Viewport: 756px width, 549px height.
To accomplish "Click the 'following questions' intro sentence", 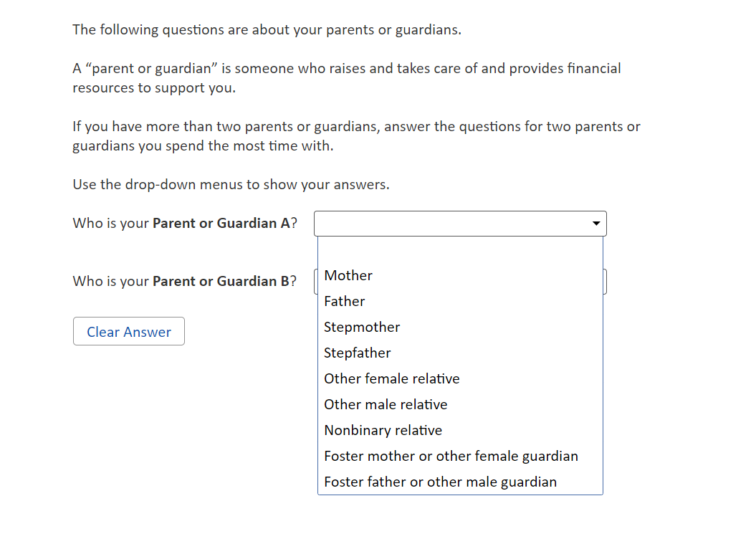I will (x=267, y=30).
